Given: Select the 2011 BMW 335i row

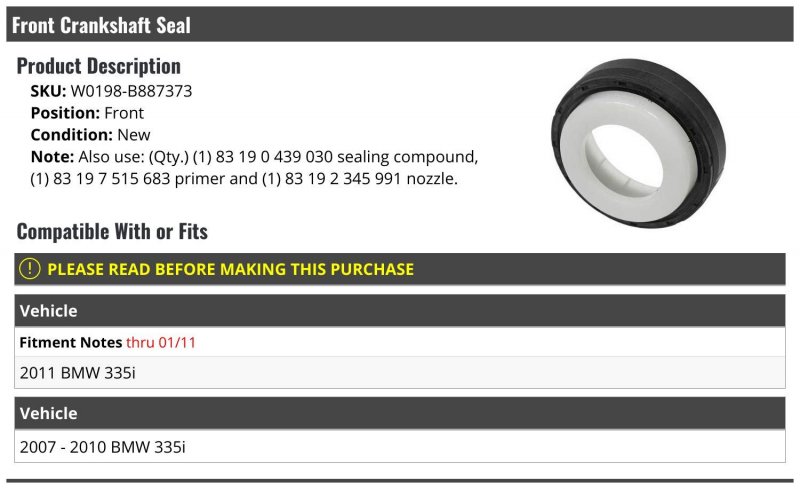Looking at the screenshot, I should pos(399,373).
